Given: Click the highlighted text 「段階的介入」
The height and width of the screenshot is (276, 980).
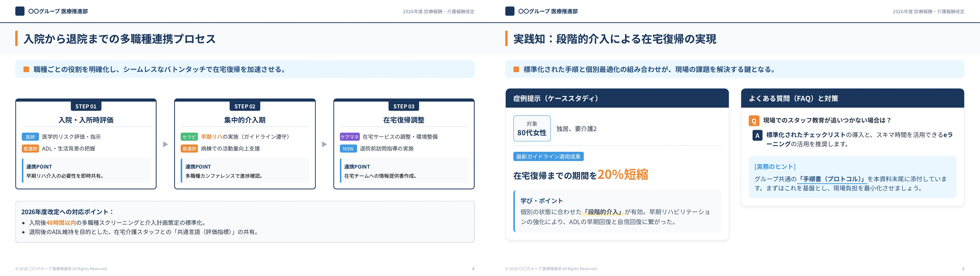Looking at the screenshot, I should point(603,212).
